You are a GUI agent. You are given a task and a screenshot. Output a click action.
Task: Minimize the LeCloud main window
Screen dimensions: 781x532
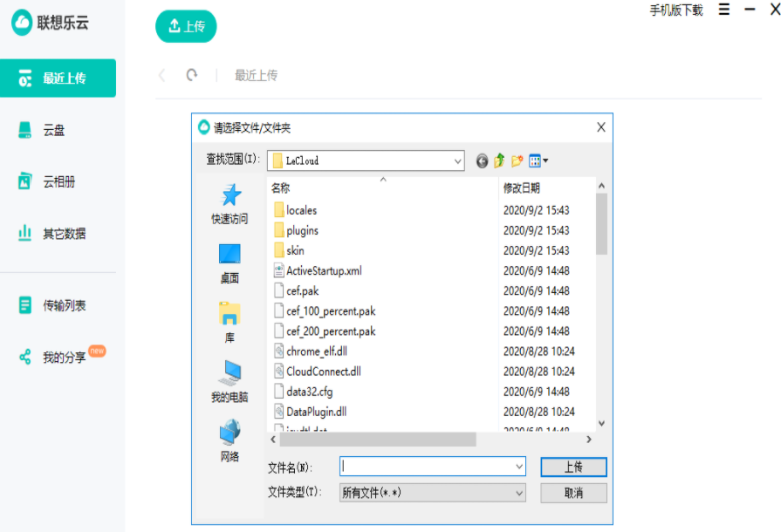[750, 10]
